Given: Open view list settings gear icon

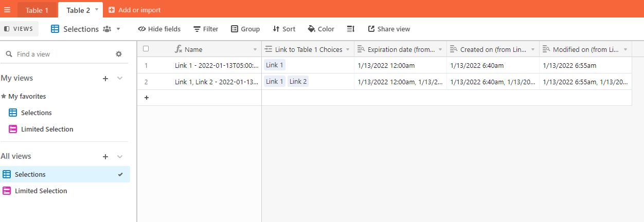Looking at the screenshot, I should [x=119, y=54].
